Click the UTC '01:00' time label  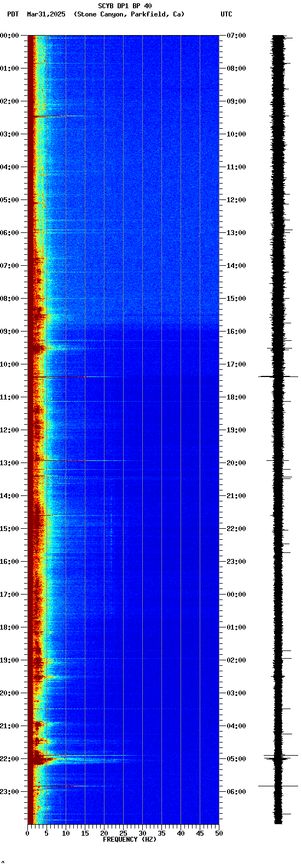(x=236, y=627)
